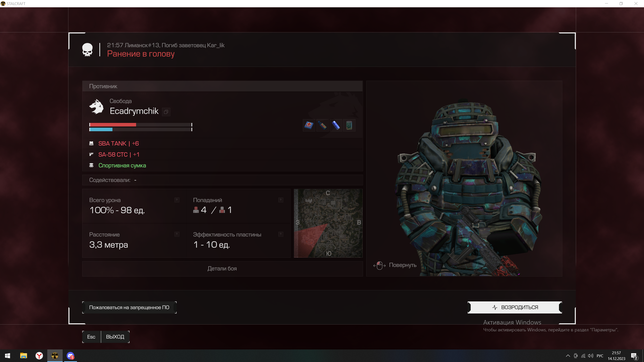Click the red enemy health bar

(x=141, y=125)
